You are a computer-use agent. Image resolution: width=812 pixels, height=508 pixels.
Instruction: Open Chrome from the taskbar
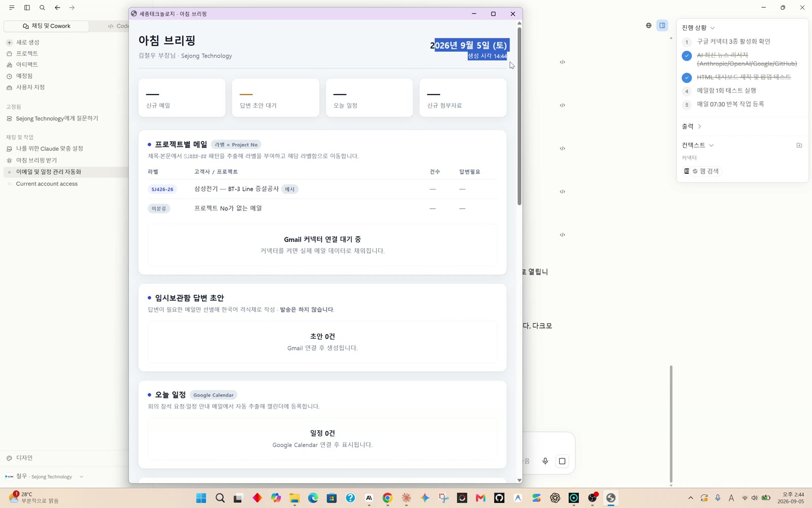coord(388,498)
